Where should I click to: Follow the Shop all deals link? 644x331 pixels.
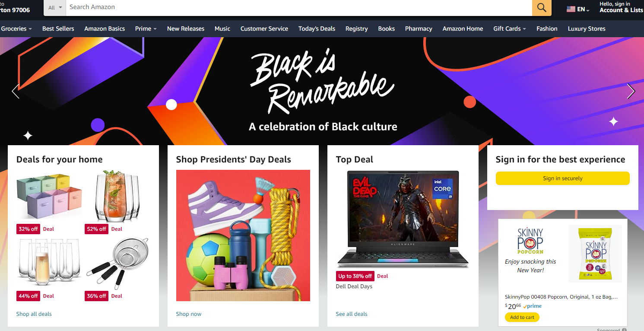point(34,314)
